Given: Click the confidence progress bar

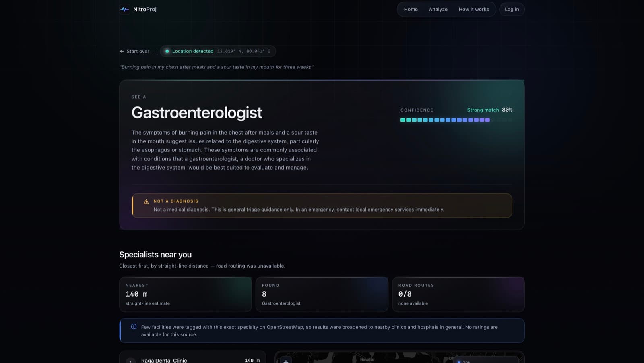Looking at the screenshot, I should point(456,120).
